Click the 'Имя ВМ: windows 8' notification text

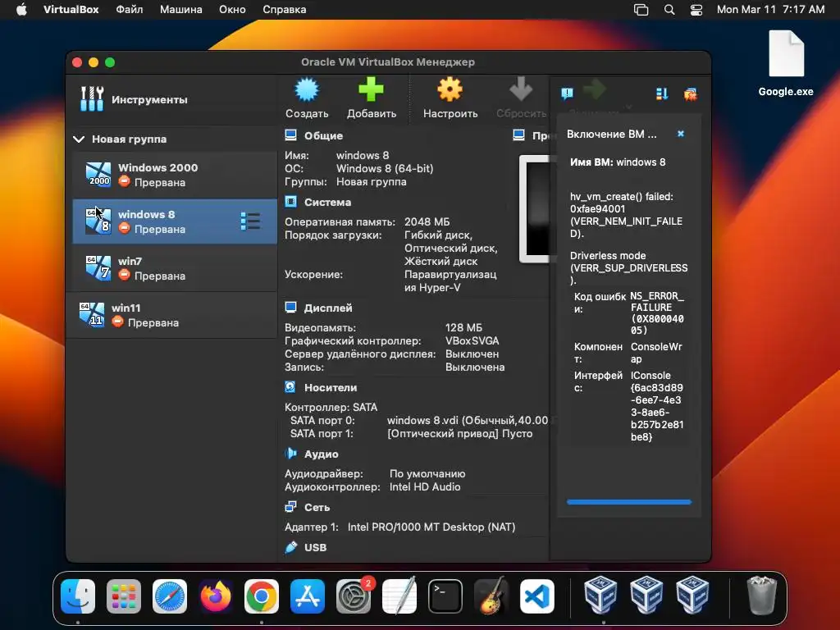[x=618, y=162]
